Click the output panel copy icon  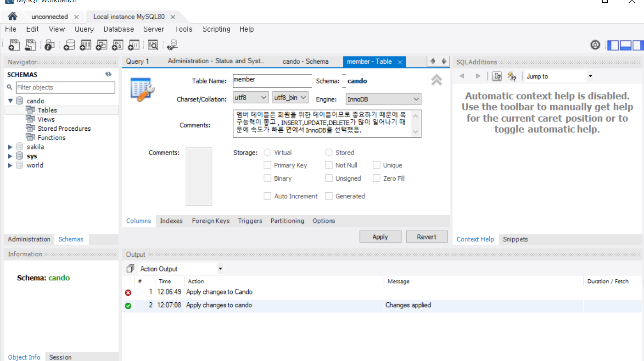[x=131, y=269]
